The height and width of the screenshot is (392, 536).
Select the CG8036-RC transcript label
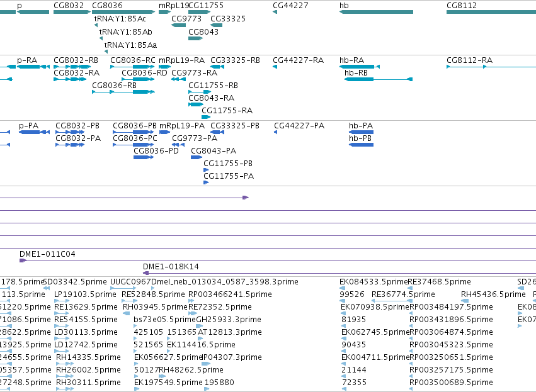(133, 60)
